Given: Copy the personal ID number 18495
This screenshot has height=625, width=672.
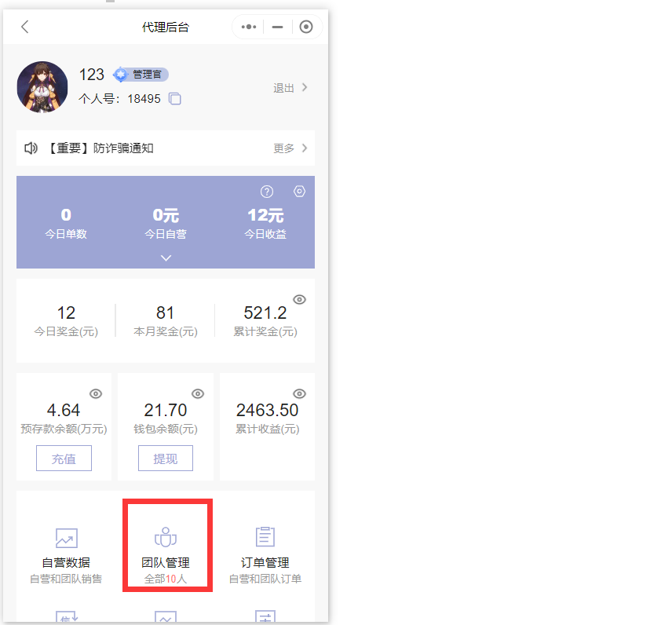Looking at the screenshot, I should (175, 99).
